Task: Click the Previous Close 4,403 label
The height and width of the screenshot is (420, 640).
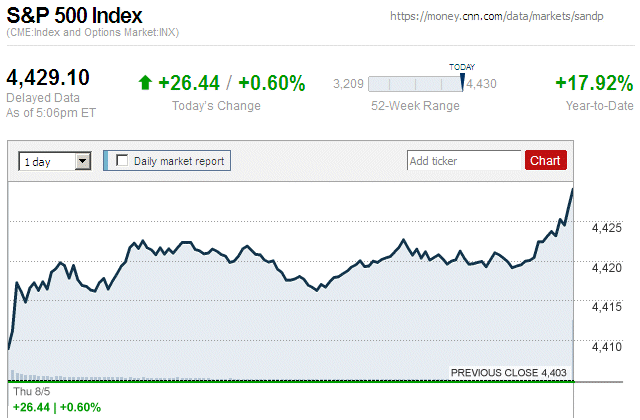Action: pos(509,372)
